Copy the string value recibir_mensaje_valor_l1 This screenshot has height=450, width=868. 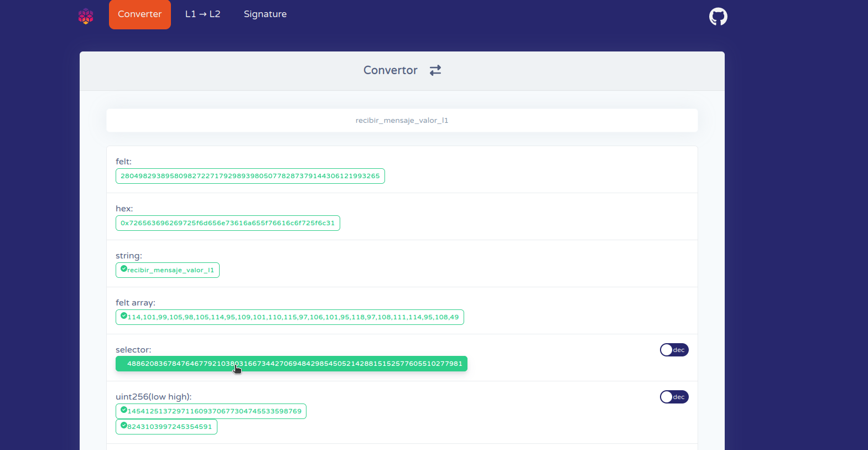168,270
